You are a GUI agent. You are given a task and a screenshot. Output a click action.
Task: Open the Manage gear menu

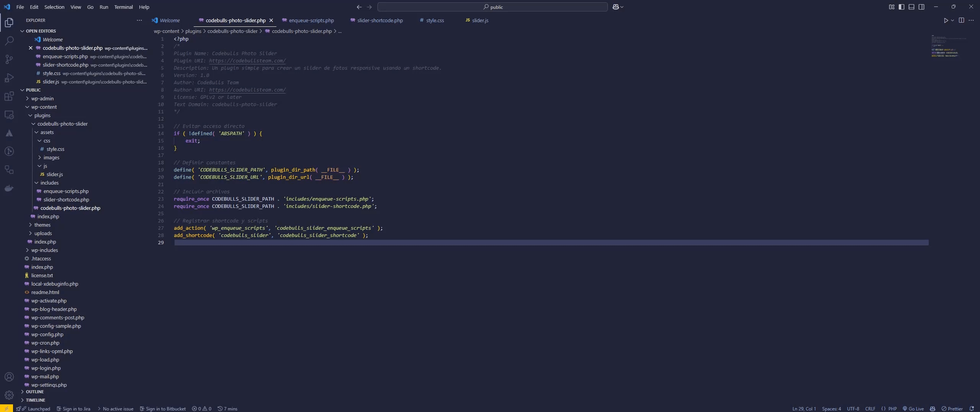click(x=9, y=395)
